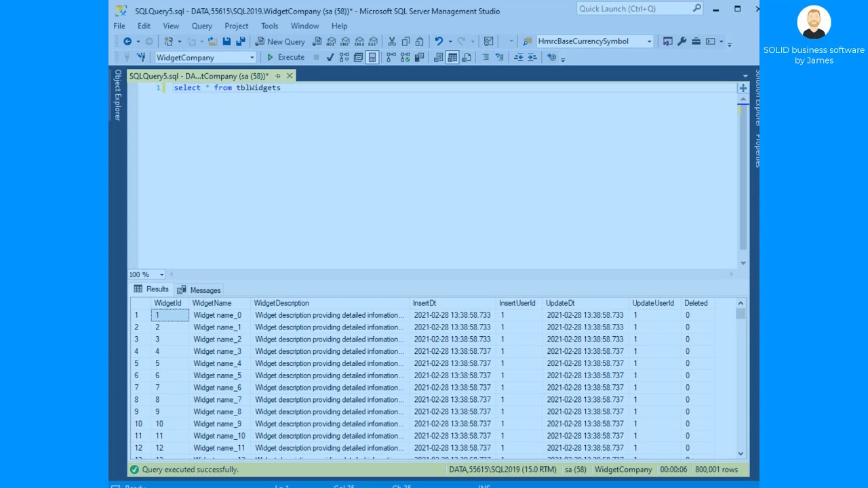Open the Query menu
This screenshot has width=868, height=488.
[201, 26]
